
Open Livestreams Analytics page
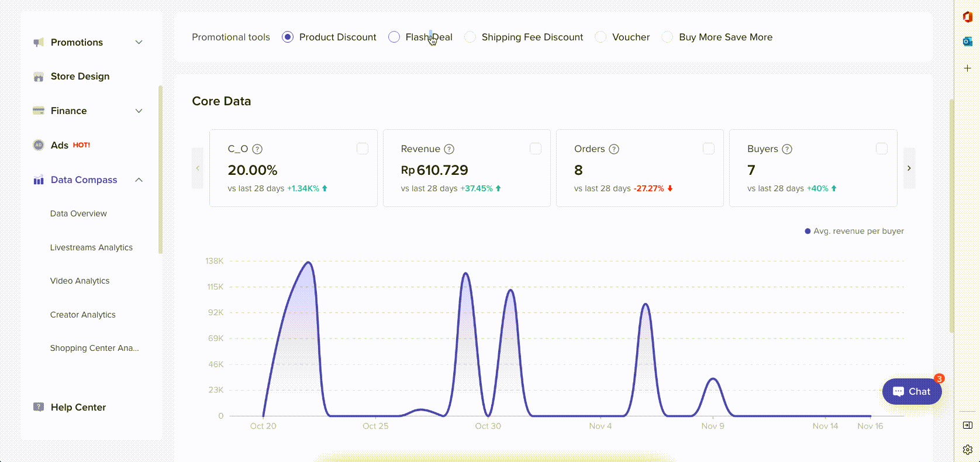point(91,247)
